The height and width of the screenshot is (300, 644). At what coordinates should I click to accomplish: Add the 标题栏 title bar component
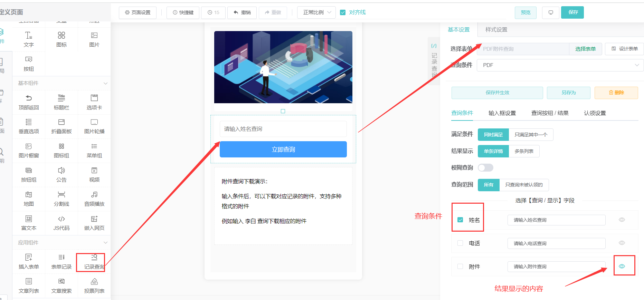[x=61, y=102]
